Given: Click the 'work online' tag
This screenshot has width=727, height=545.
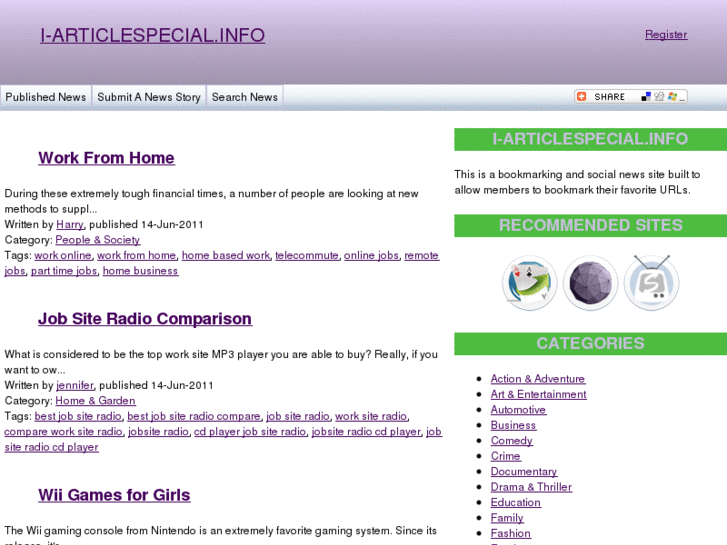Looking at the screenshot, I should click(63, 255).
